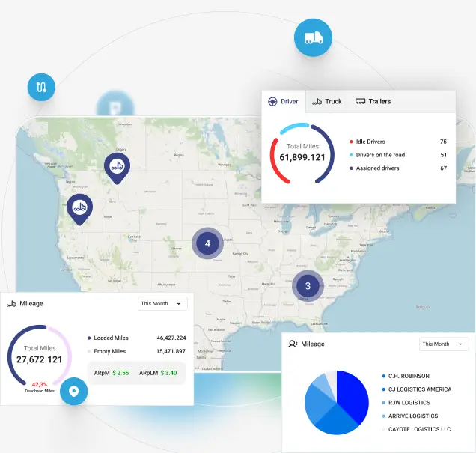The width and height of the screenshot is (476, 453).
Task: Select the upper truck map pin
Action: [116, 167]
